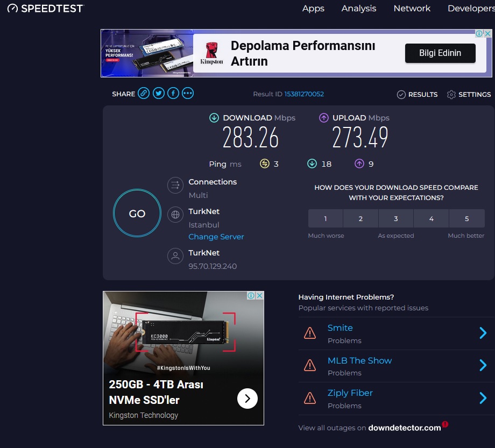Click the download arrow icon
The width and height of the screenshot is (495, 448).
point(214,118)
